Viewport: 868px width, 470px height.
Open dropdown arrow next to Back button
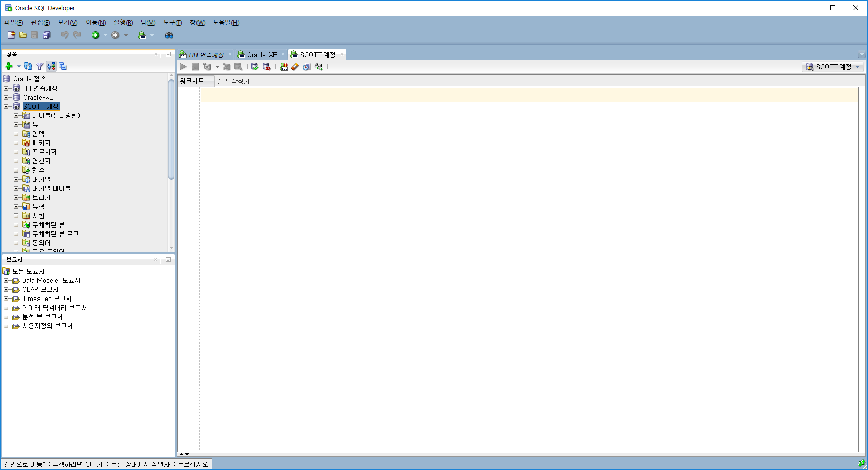pos(105,35)
